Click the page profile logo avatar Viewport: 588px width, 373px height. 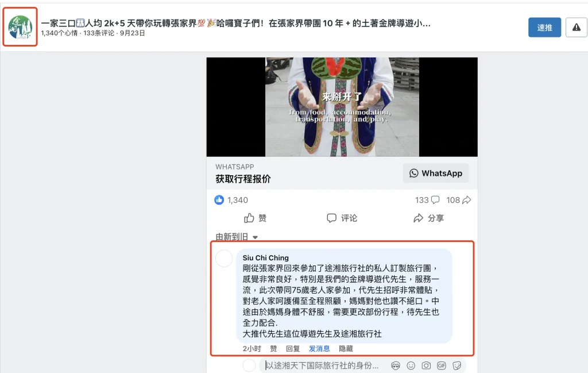(20, 27)
